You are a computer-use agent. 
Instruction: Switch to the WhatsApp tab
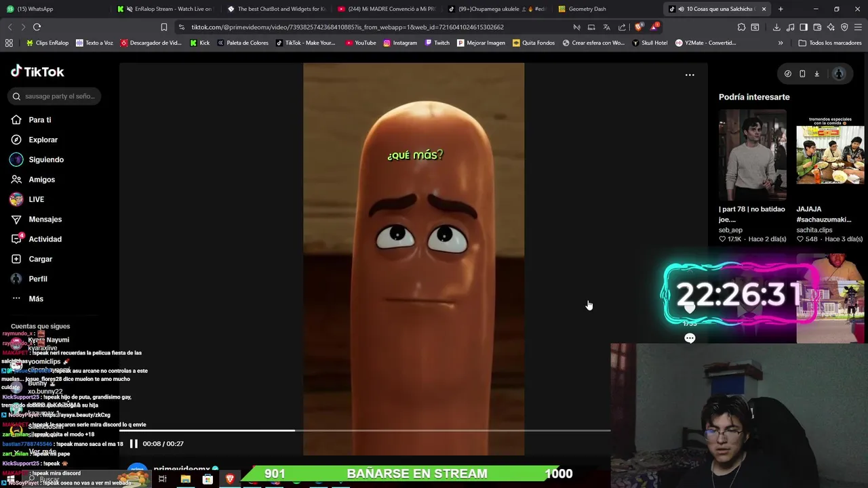click(x=54, y=9)
